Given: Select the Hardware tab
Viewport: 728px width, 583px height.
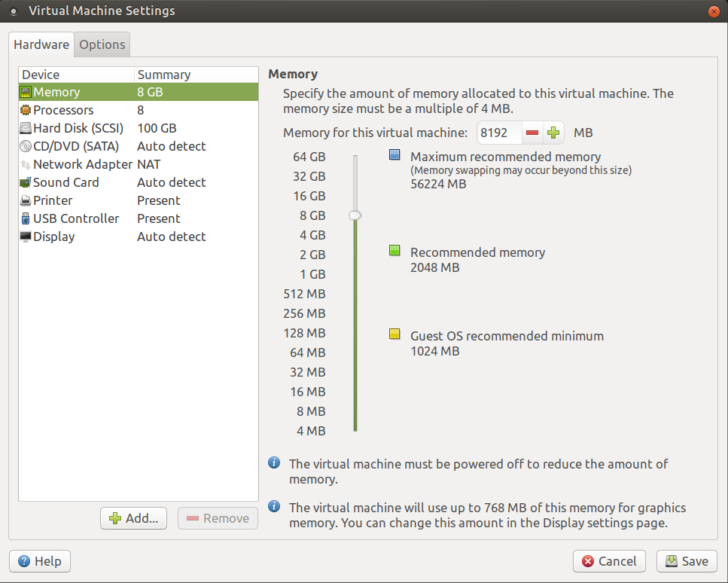Looking at the screenshot, I should tap(41, 44).
